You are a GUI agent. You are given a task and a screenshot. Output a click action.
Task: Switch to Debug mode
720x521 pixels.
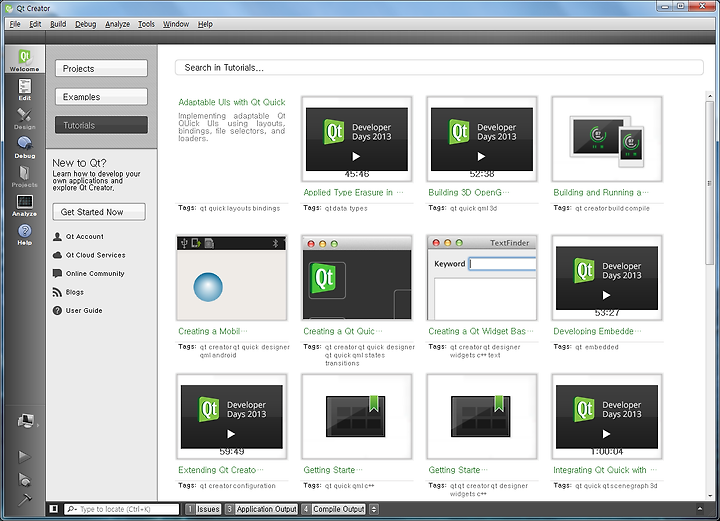coord(24,147)
